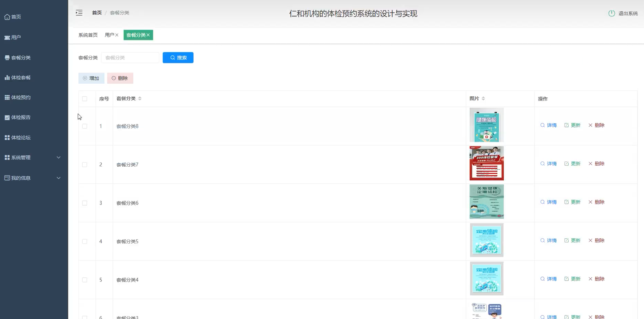The width and height of the screenshot is (644, 319).
Task: Click 删除 for the 套餐分类5 row
Action: tap(596, 240)
